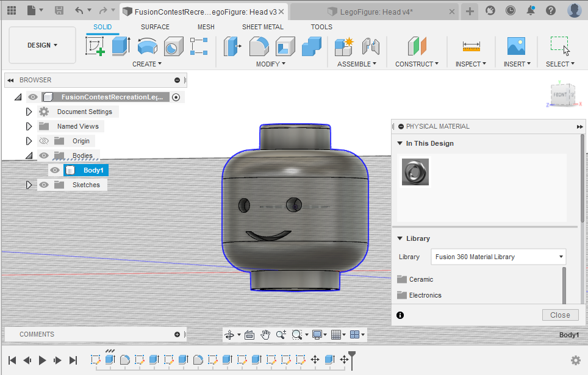Open the Design workspace dropdown
The image size is (588, 375).
pyautogui.click(x=42, y=45)
